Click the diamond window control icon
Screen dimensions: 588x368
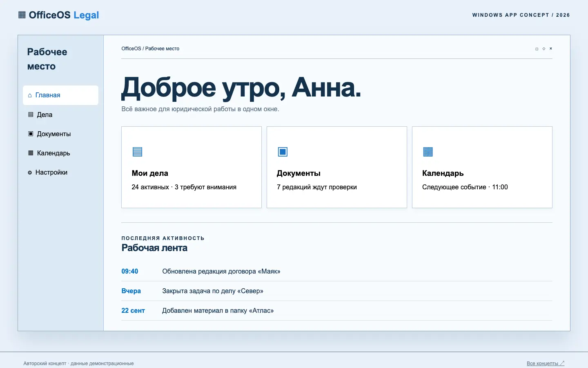click(544, 49)
